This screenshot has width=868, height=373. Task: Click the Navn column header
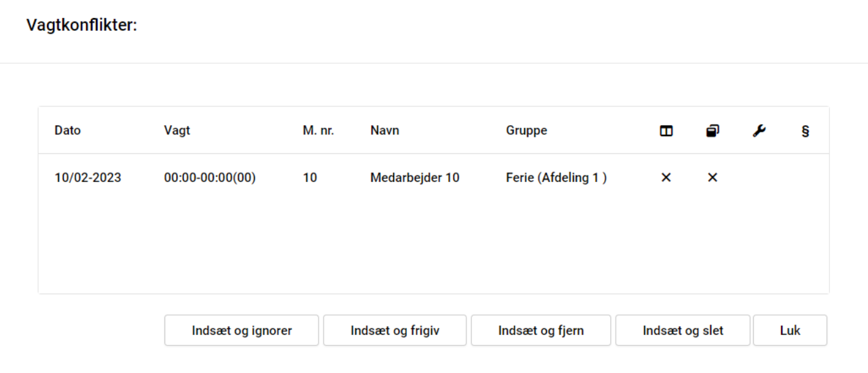tap(384, 130)
